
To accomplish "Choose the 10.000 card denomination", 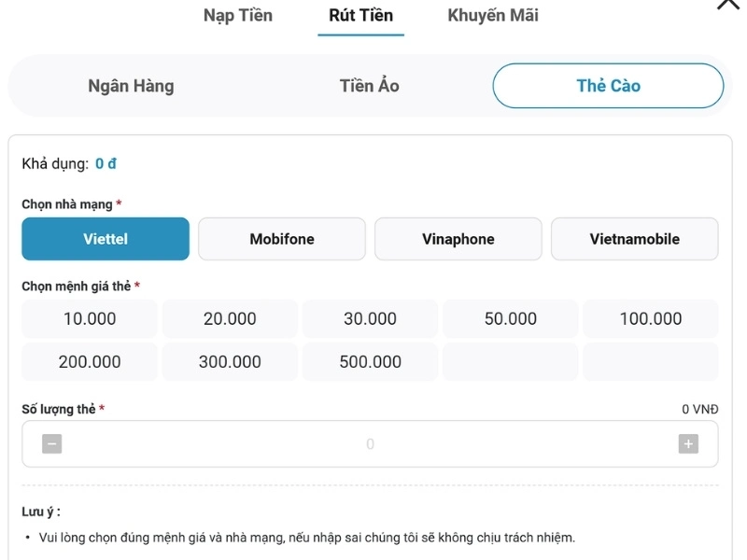I will point(88,318).
